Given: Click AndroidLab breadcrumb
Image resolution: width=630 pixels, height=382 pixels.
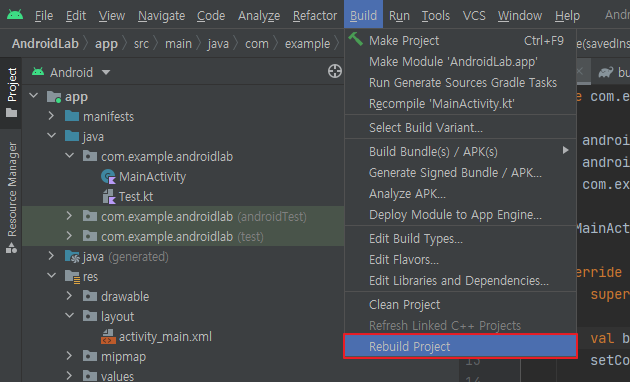Looking at the screenshot, I should (45, 43).
